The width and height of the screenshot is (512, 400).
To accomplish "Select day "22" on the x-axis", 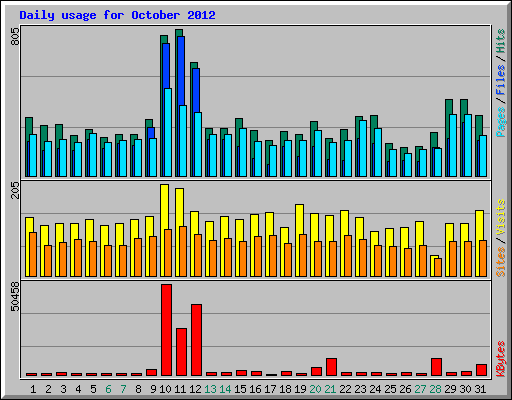I will point(345,389).
